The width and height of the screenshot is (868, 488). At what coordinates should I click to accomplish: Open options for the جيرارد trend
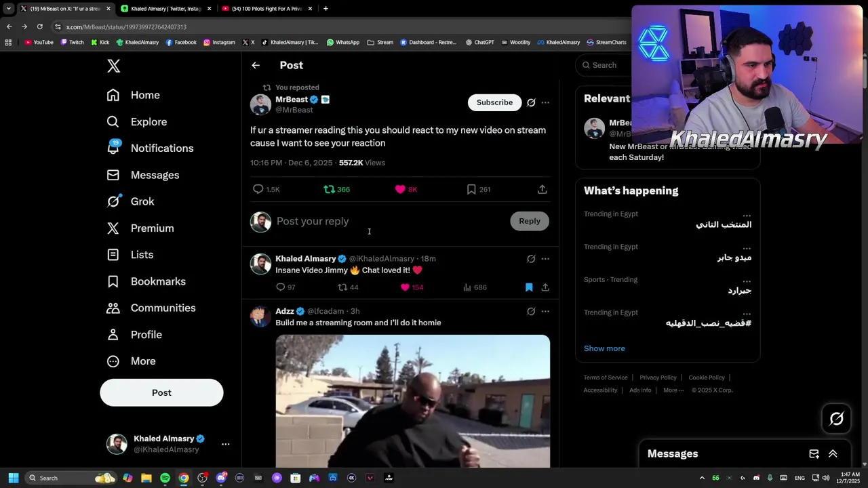(747, 280)
